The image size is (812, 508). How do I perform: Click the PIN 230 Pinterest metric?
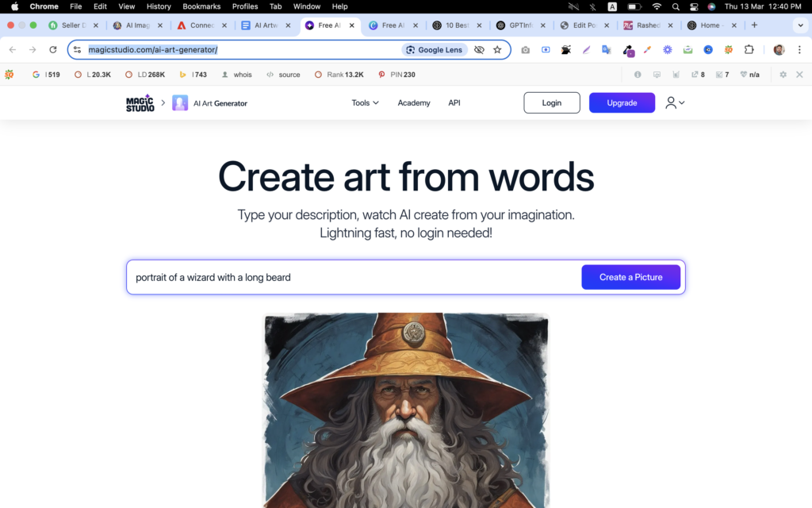[396, 75]
